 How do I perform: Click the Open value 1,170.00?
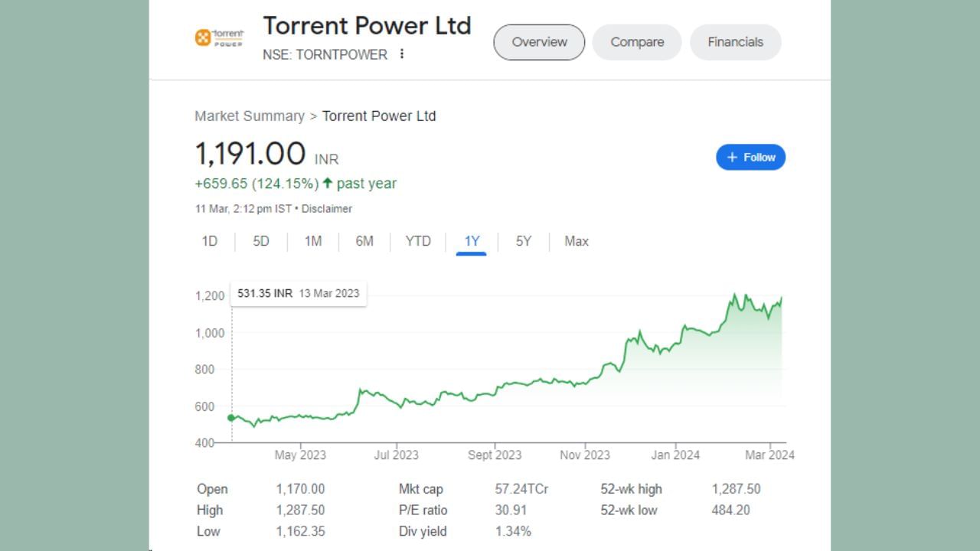point(300,489)
